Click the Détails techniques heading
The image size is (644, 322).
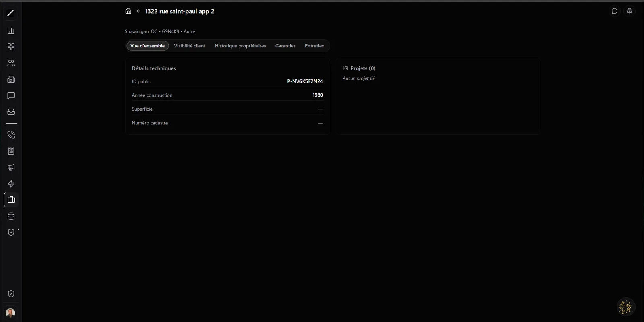[154, 68]
